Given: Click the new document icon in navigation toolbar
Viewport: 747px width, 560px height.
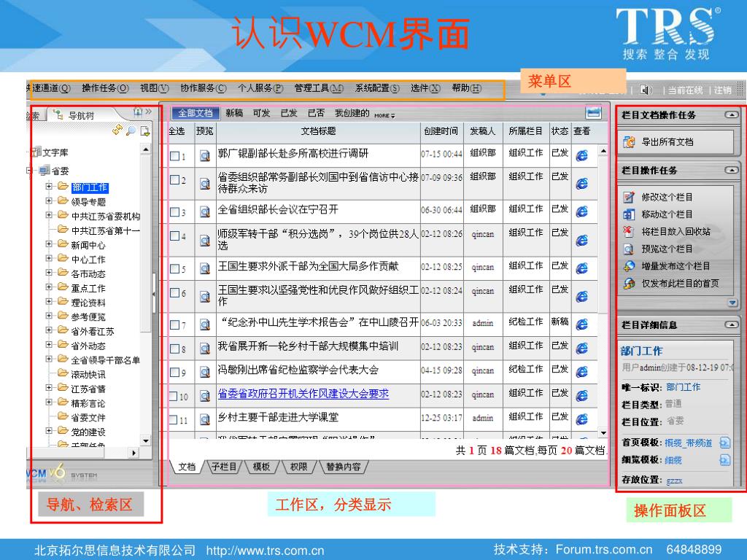Looking at the screenshot, I should [145, 131].
